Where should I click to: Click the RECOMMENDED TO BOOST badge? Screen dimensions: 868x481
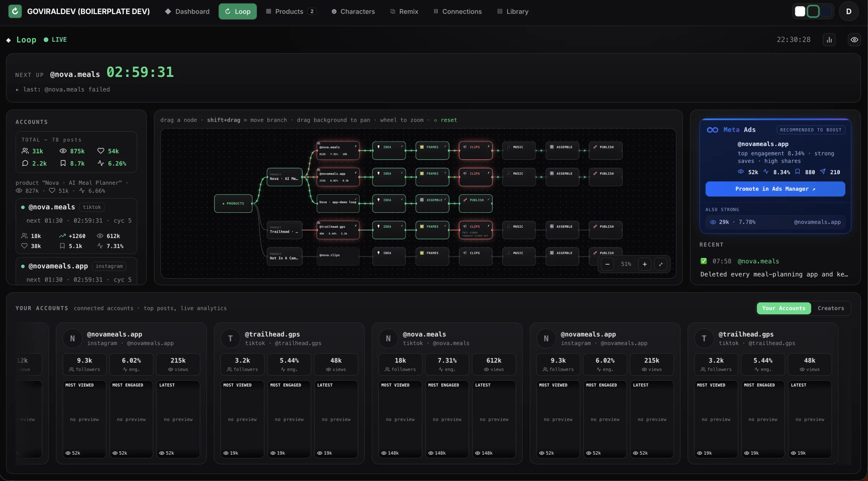(x=810, y=130)
